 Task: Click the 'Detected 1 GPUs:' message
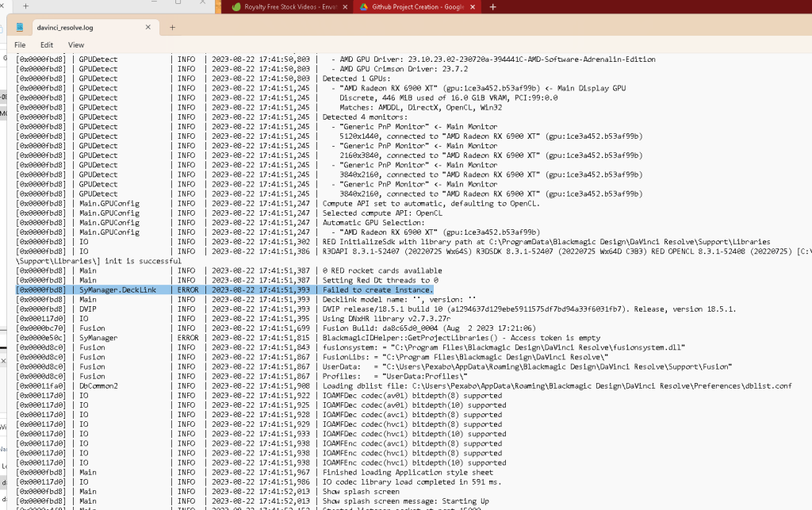click(357, 79)
